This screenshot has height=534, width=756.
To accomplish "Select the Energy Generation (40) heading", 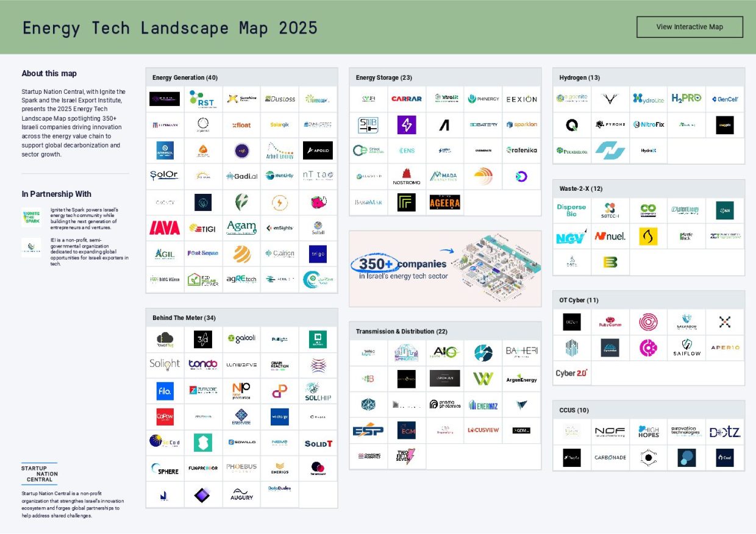I will point(185,77).
